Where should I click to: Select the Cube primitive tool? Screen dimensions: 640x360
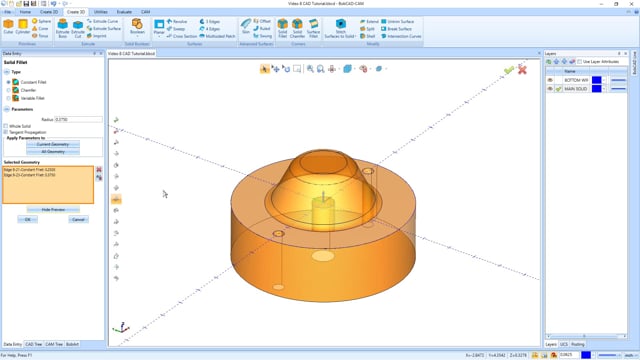pos(8,27)
